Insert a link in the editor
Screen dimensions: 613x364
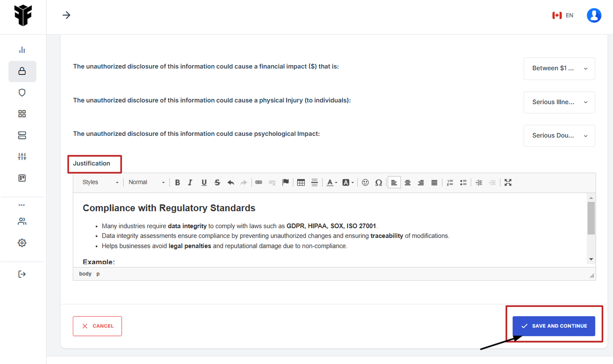(259, 183)
